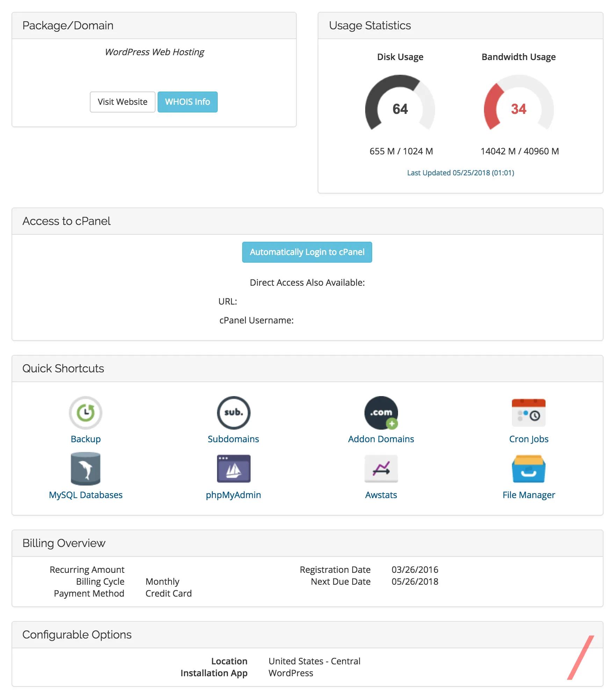Select the Addon Domains text link
The width and height of the screenshot is (614, 700).
[x=381, y=439]
